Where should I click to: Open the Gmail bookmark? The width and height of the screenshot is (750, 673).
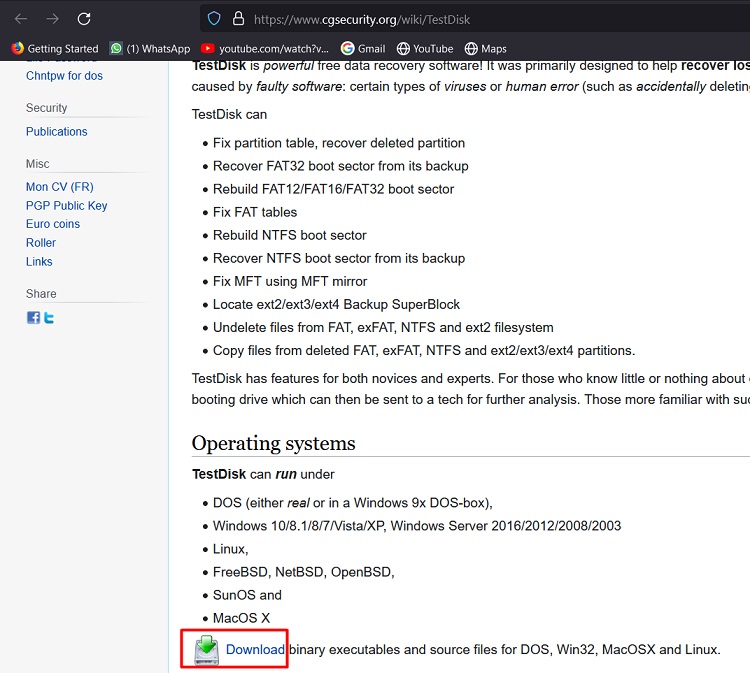point(363,48)
